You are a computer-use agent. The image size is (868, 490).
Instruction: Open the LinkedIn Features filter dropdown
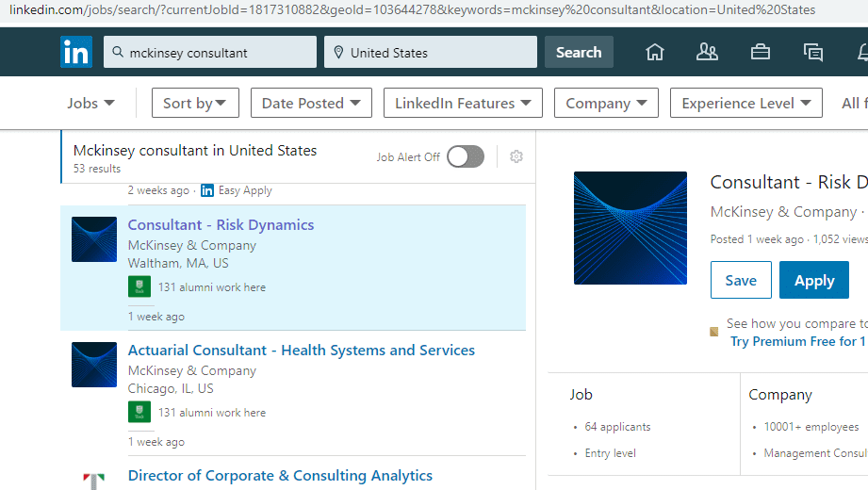(x=462, y=104)
